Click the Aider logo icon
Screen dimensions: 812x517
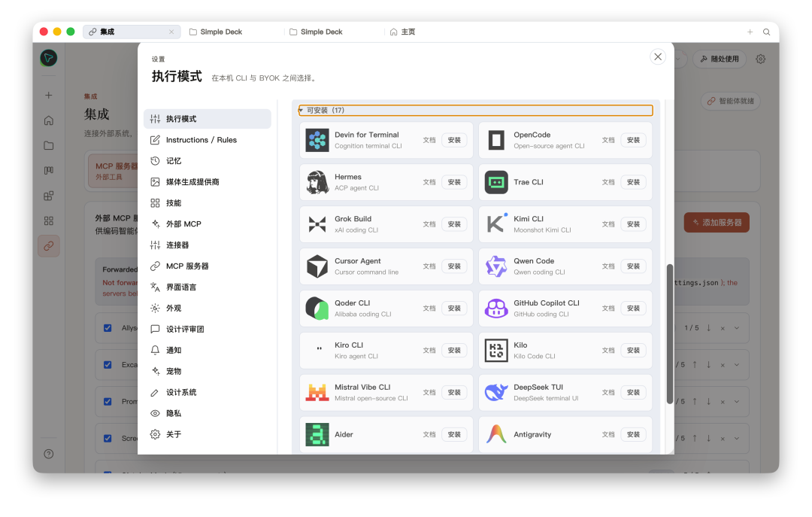(317, 434)
